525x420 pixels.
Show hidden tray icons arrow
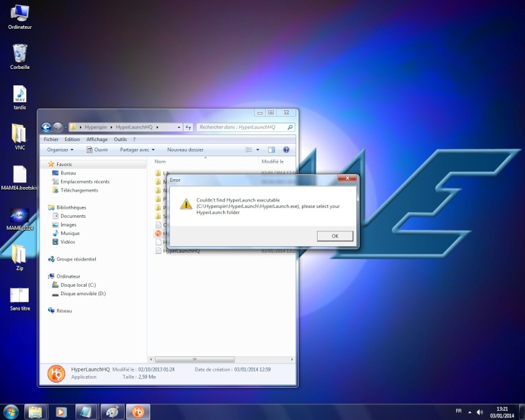(x=469, y=412)
